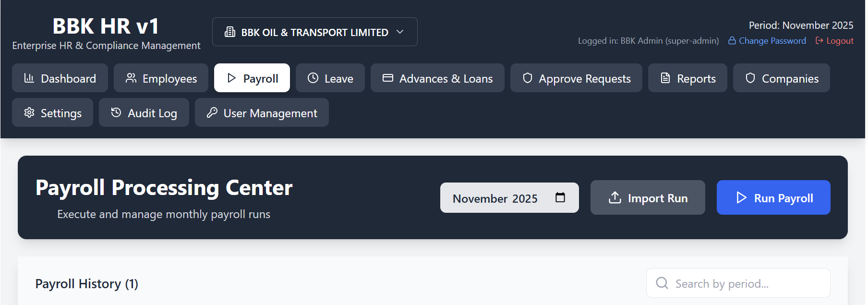868x305 pixels.
Task: Click the Reports document icon
Action: point(665,78)
